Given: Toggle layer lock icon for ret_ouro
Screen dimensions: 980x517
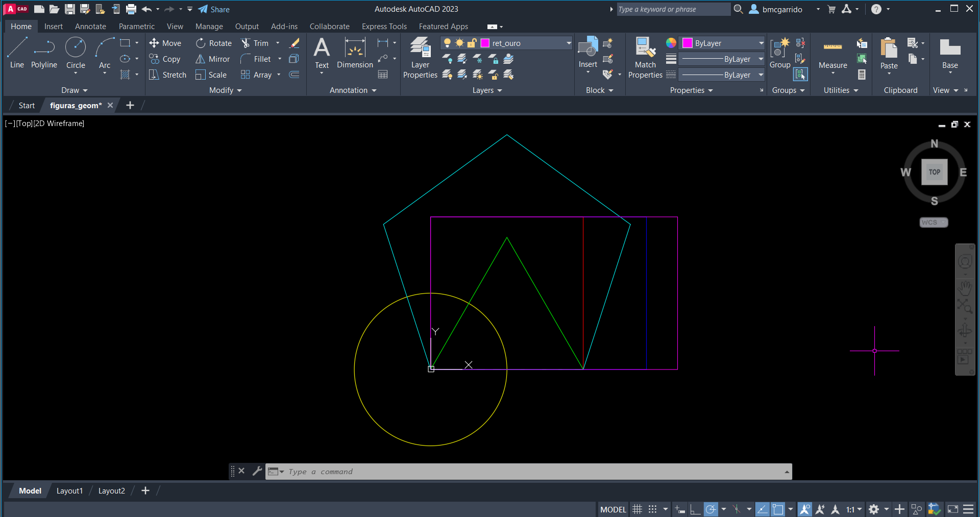Looking at the screenshot, I should [472, 43].
